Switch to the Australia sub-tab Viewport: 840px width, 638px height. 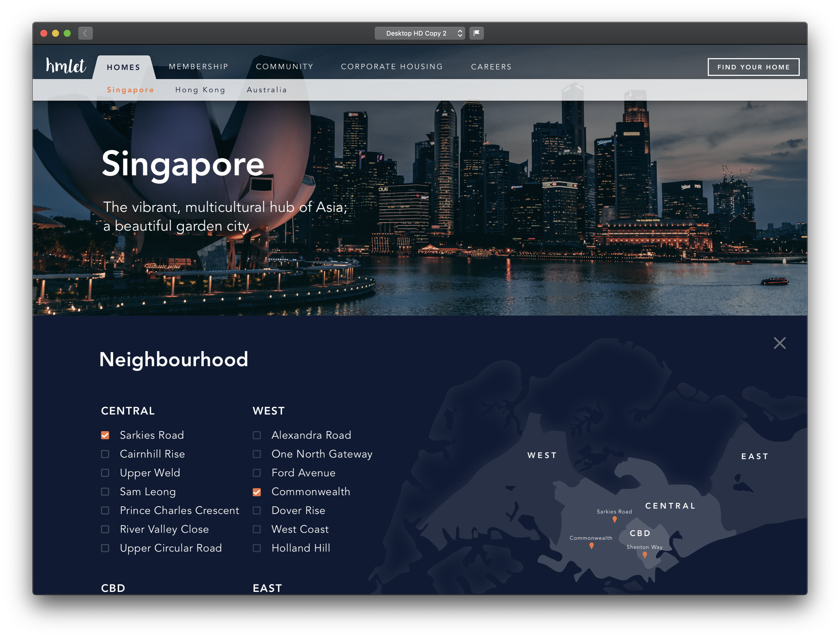pos(266,90)
